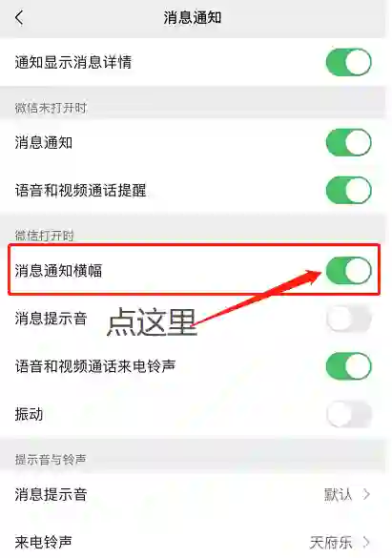Enable the 振动 switch
392x558 pixels.
click(348, 414)
